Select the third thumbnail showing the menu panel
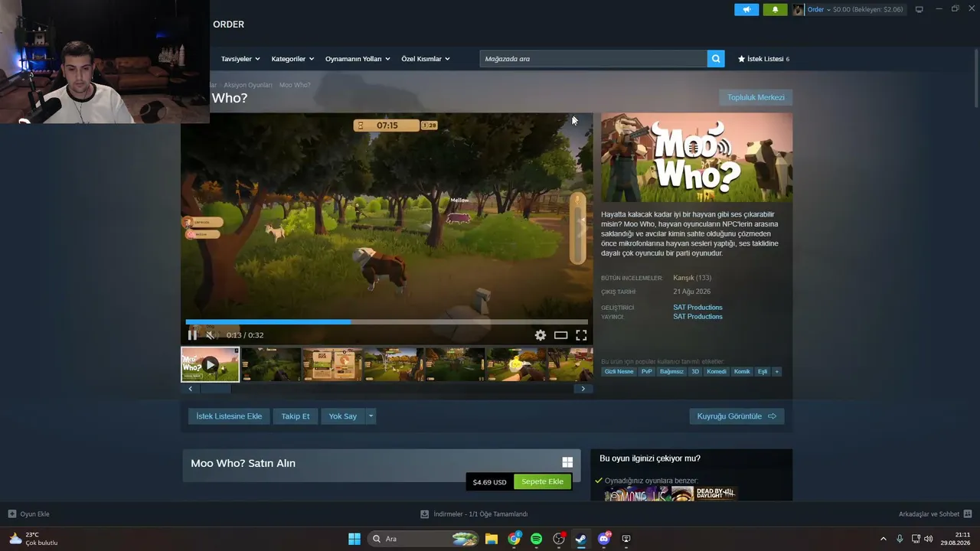The height and width of the screenshot is (551, 980). point(332,364)
